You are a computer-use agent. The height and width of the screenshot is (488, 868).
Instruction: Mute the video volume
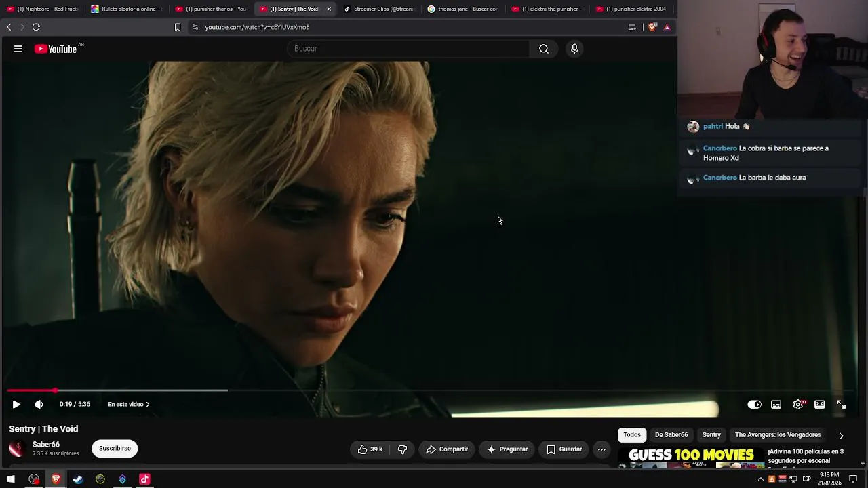39,405
